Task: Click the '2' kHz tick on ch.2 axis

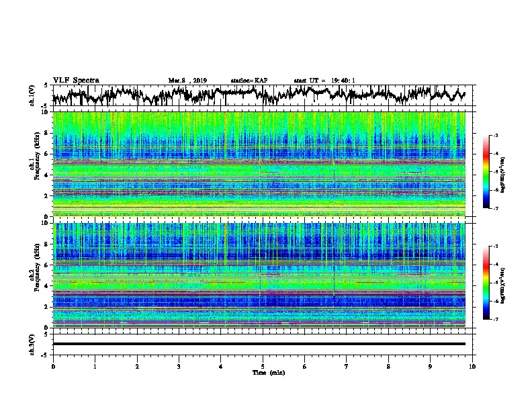Action: [48, 307]
